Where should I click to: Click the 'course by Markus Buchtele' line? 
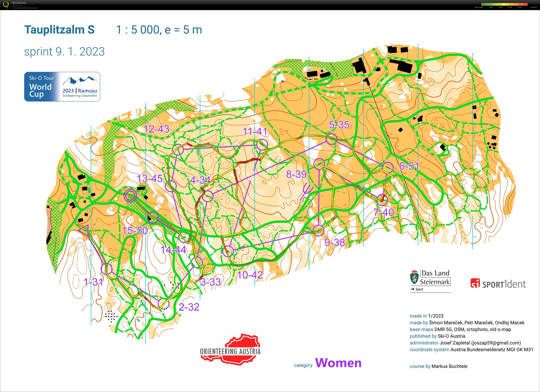[438, 366]
